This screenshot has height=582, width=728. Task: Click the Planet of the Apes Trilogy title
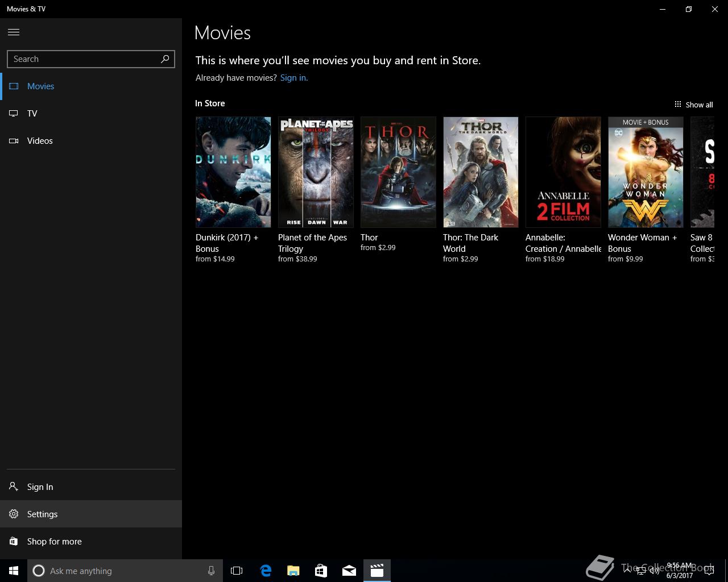(312, 243)
